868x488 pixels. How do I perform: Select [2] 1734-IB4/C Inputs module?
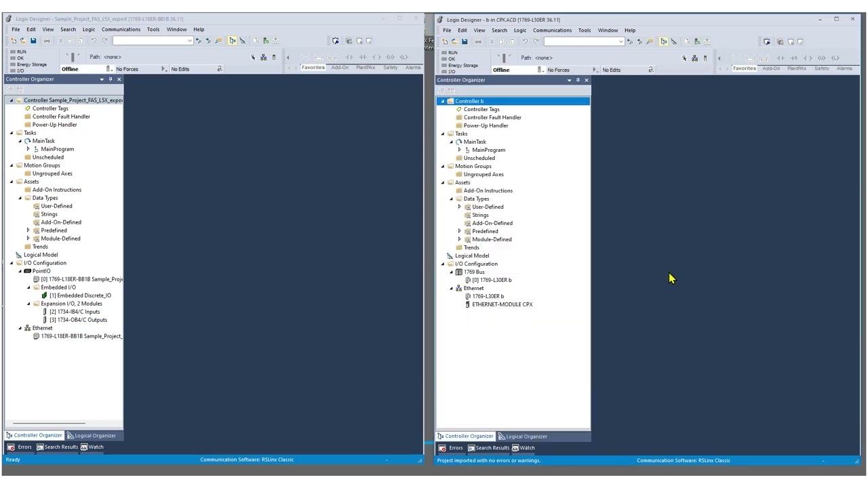click(75, 312)
